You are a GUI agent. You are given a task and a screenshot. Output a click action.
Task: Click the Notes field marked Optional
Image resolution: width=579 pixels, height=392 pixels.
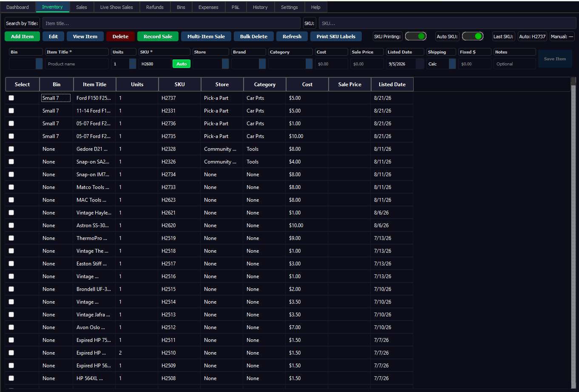515,64
